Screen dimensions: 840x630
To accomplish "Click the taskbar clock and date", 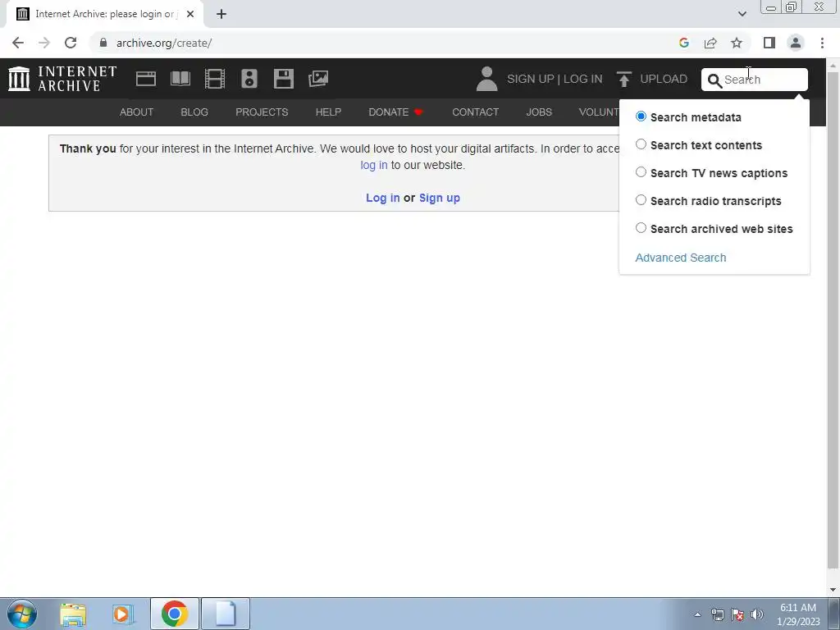I will click(x=798, y=614).
